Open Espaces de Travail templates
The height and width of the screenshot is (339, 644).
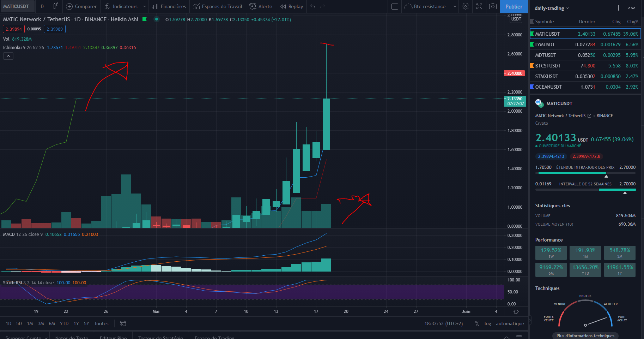point(218,6)
